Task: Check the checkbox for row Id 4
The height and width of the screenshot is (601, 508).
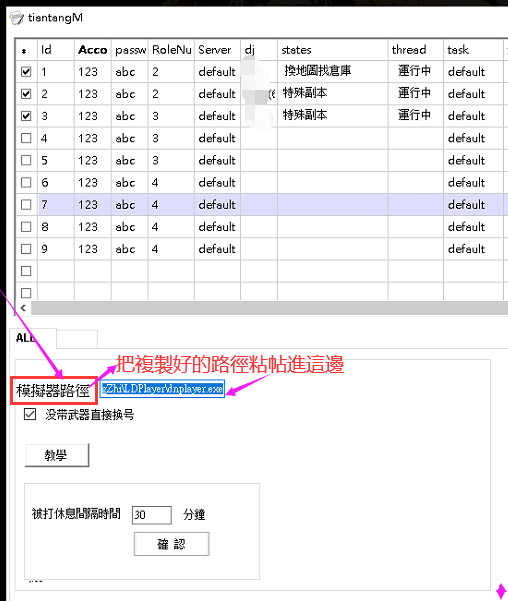Action: [26, 138]
